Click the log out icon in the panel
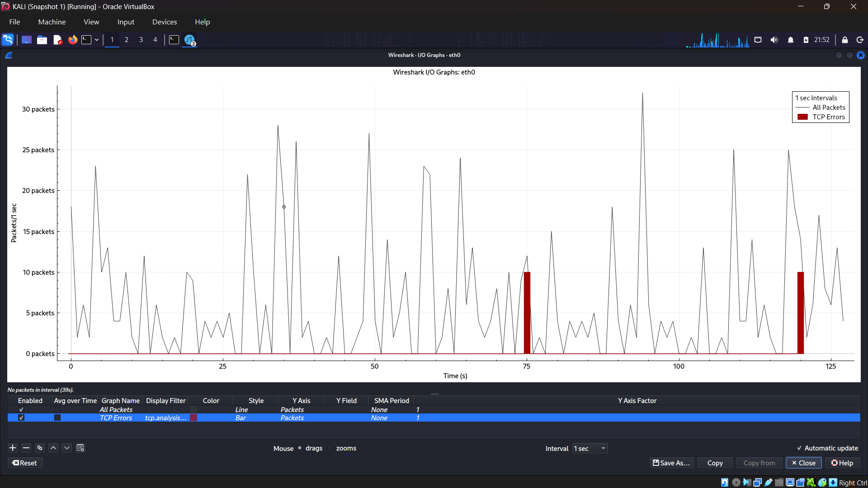Viewport: 868px width, 488px height. (x=860, y=40)
